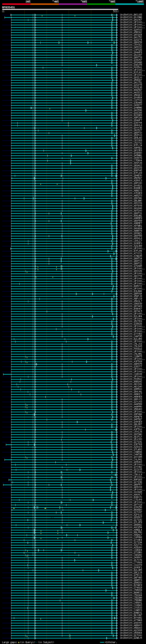
Task: Open hit UniRef100_A3F509
Action: pos(131,361)
